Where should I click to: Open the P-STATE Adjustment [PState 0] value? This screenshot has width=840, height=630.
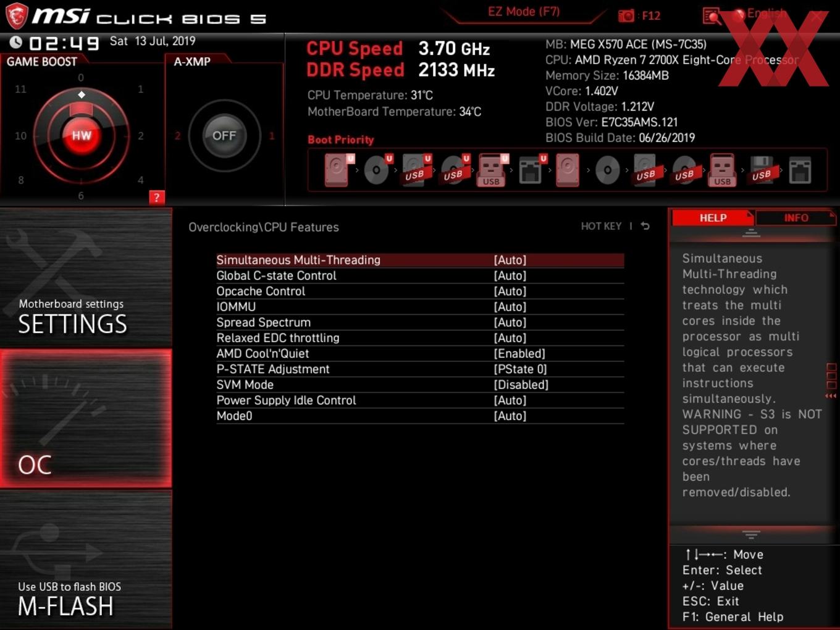520,369
